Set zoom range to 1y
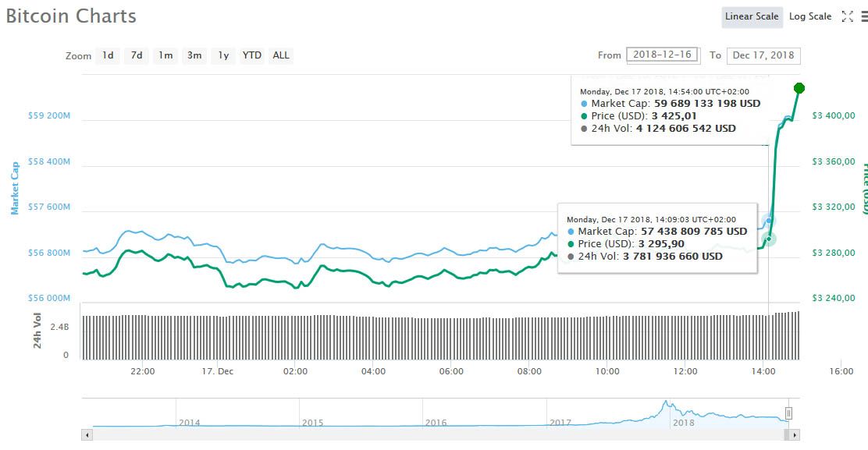868x450 pixels. pyautogui.click(x=223, y=55)
